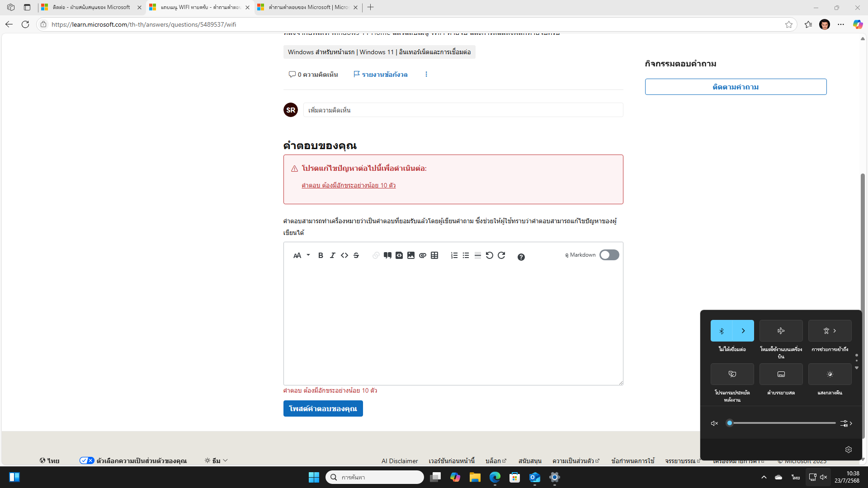The image size is (868, 488).
Task: Click the follow question button
Action: click(736, 87)
